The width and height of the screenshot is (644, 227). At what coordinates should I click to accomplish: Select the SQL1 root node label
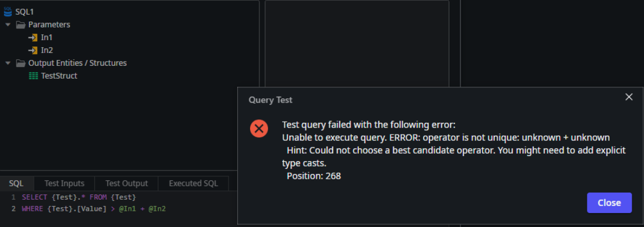tap(24, 12)
